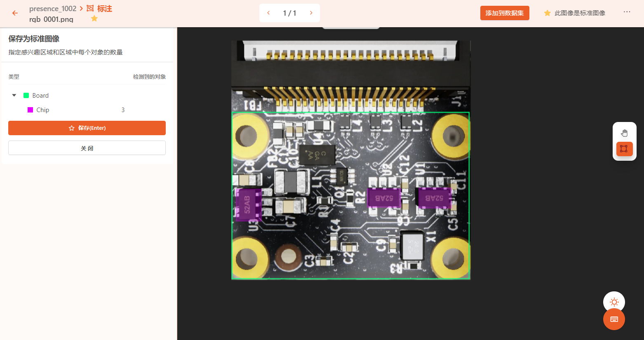644x340 pixels.
Task: Click the 关闭 close button
Action: [87, 148]
